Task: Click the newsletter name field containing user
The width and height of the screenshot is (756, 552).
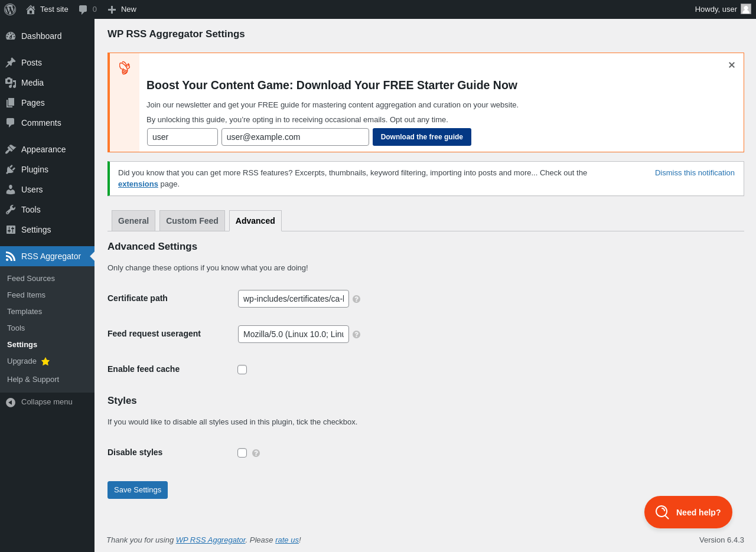Action: click(183, 137)
